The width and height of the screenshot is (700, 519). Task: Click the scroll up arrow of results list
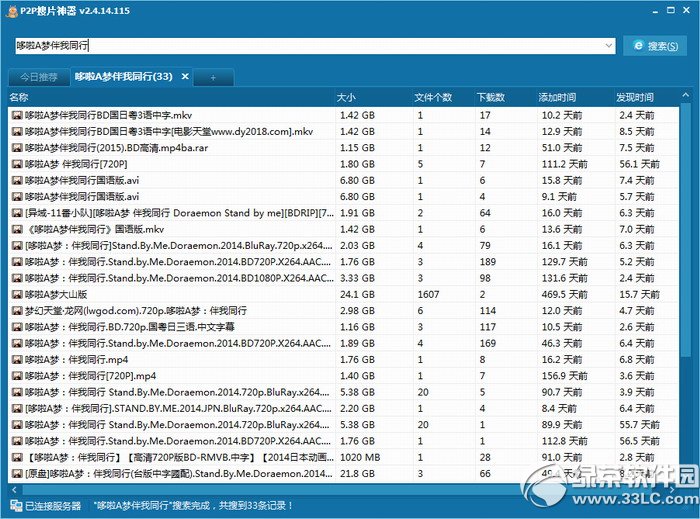(x=685, y=95)
